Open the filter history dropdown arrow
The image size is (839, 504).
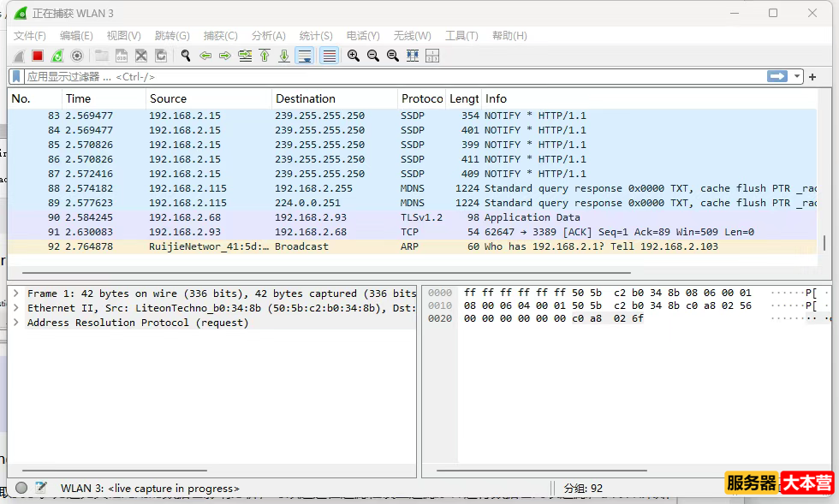[x=798, y=77]
